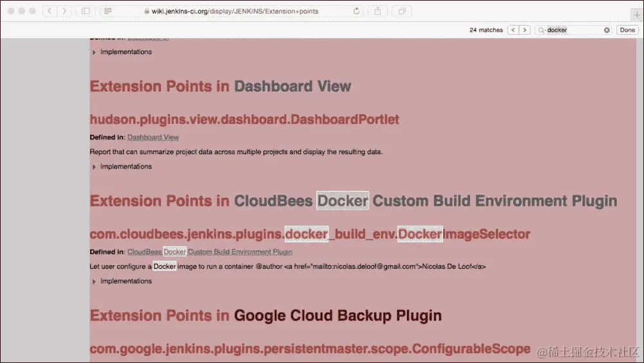Click the 'Let user configure a Docker image' text
644x363 pixels.
tap(287, 266)
